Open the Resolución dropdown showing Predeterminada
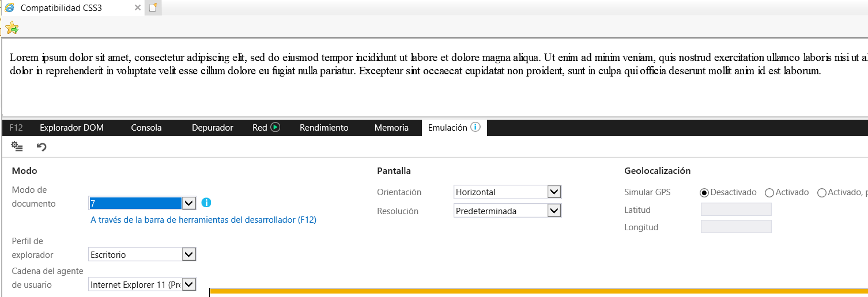Screen dimensions: 868x297 (x=507, y=211)
